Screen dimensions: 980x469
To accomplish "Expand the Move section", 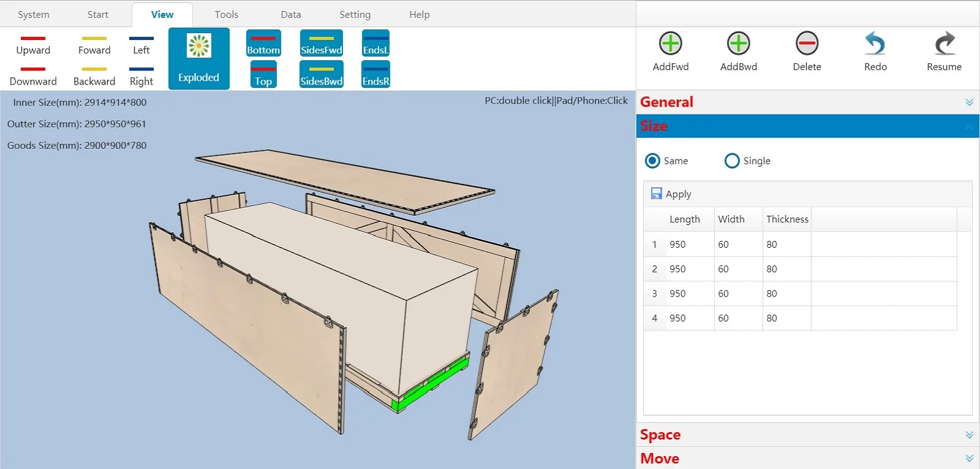I will pos(969,459).
